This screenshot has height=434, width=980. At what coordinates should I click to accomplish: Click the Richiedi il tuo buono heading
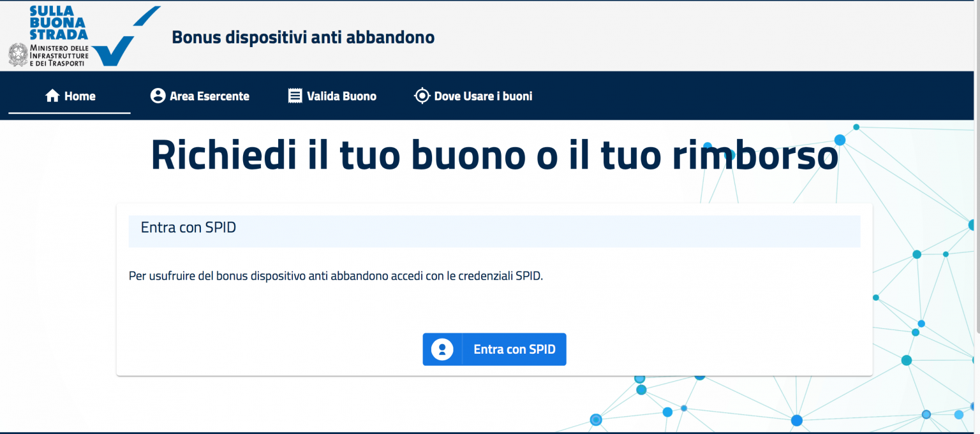tap(494, 154)
